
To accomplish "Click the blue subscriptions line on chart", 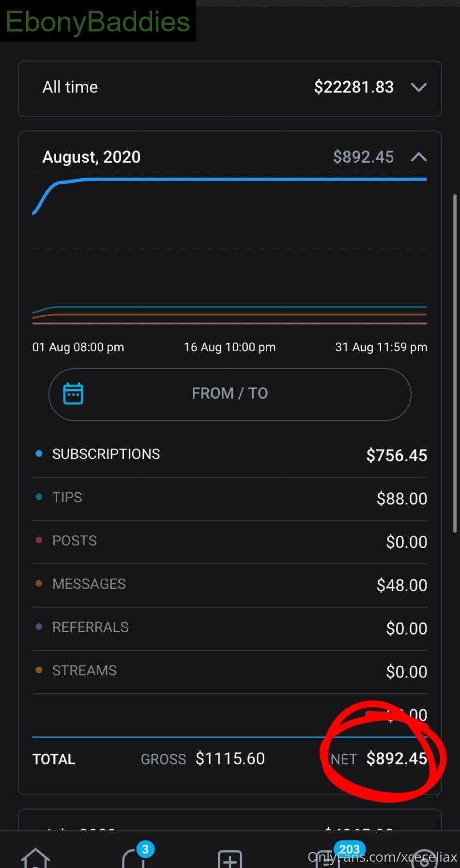I will click(x=242, y=179).
